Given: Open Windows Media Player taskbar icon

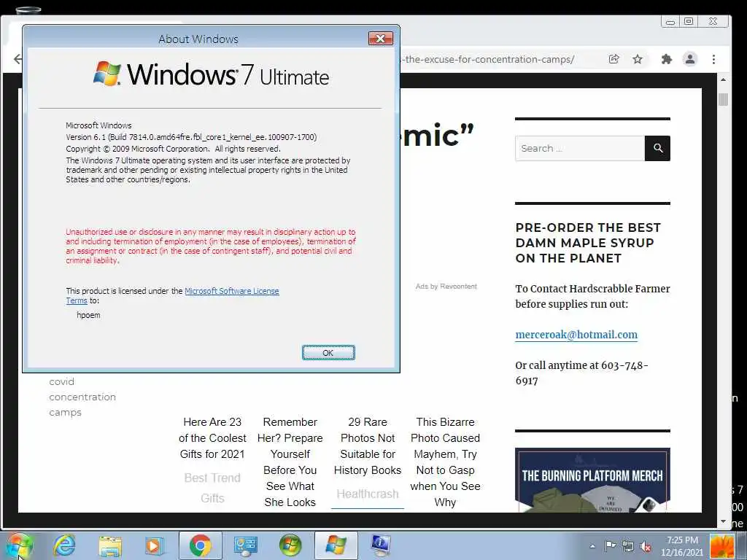Looking at the screenshot, I should coord(155,545).
